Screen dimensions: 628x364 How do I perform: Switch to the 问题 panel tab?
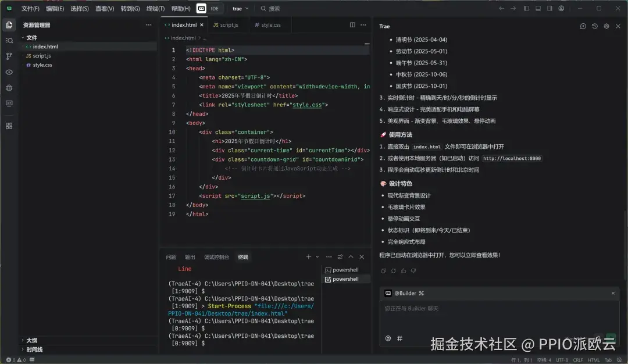[171, 257]
